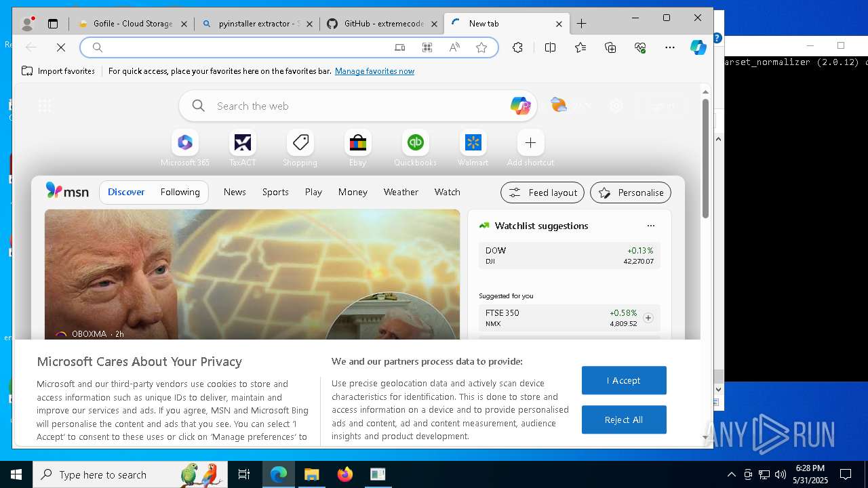Image resolution: width=868 pixels, height=488 pixels.
Task: Open the weather widget
Action: pos(571,106)
